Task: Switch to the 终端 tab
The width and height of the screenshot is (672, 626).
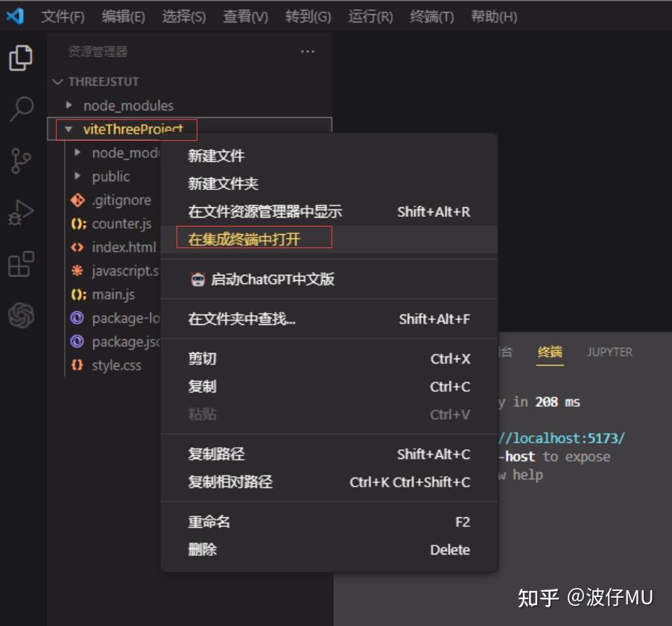Action: pos(549,352)
